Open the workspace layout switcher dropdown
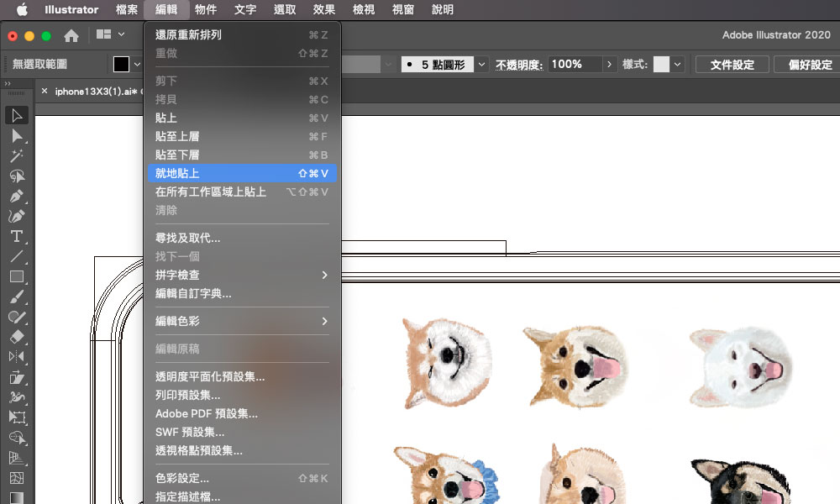The width and height of the screenshot is (840, 504). [111, 35]
